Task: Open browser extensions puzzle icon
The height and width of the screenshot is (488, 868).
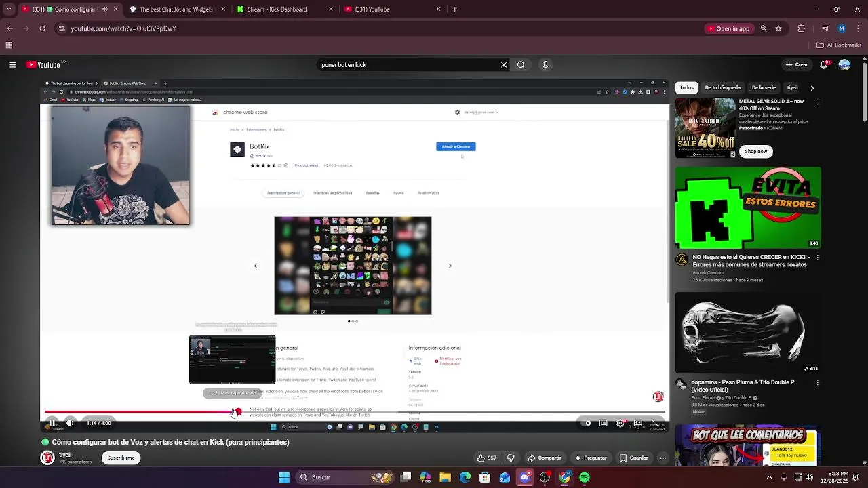Action: coord(802,28)
